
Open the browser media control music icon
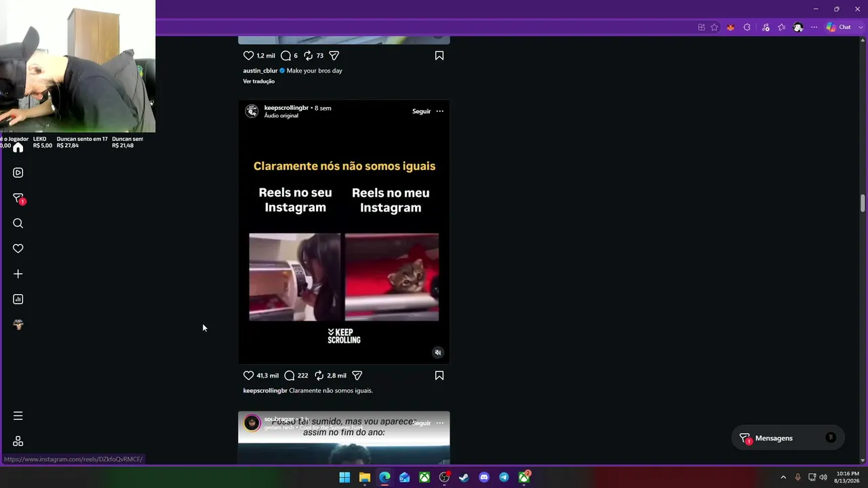coord(766,27)
